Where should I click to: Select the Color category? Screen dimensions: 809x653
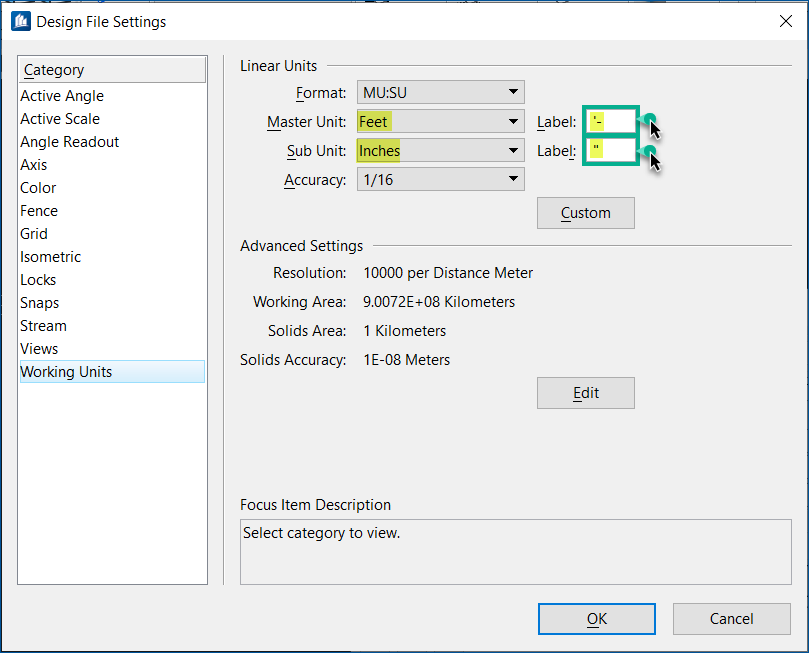coord(112,188)
